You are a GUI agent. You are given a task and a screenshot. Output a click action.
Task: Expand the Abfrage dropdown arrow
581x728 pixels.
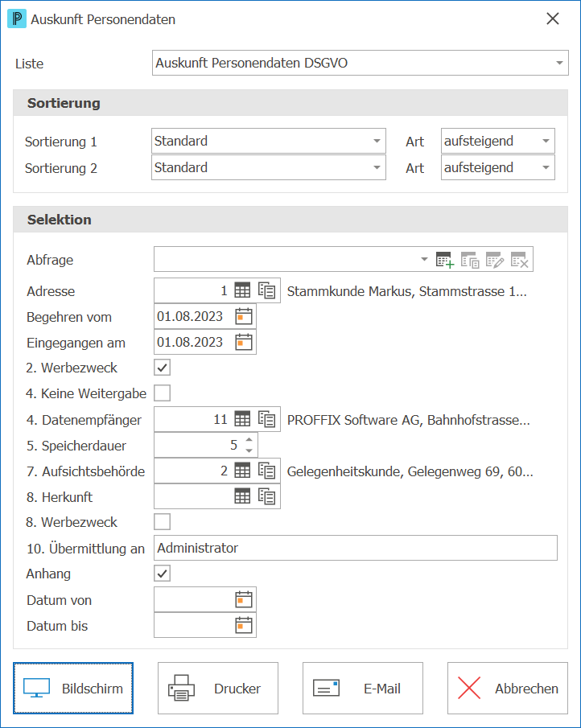coord(424,259)
